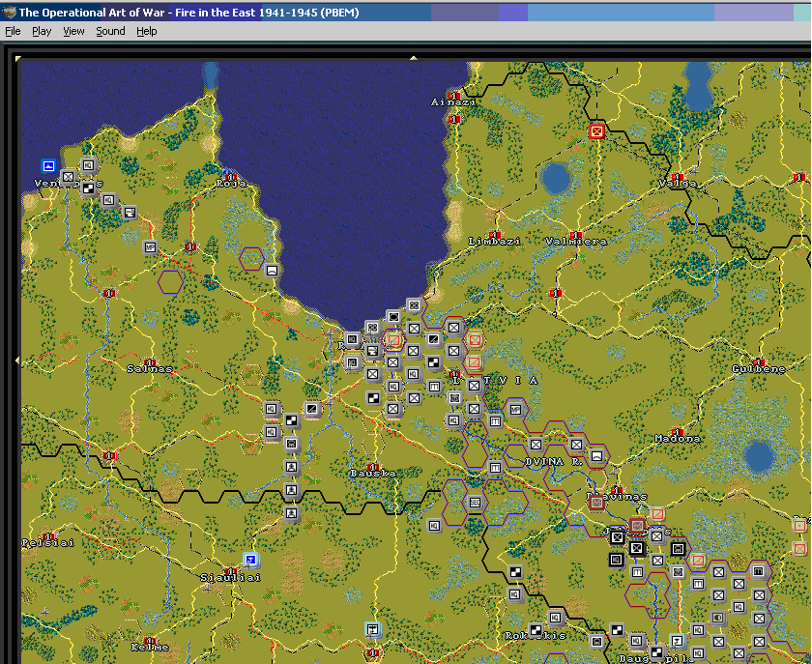Select the tan enemy counter northeast of Jekabpils

[657, 514]
